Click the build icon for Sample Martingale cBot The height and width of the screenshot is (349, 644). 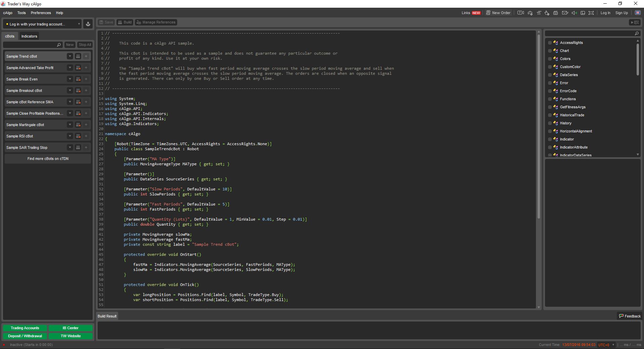point(78,125)
